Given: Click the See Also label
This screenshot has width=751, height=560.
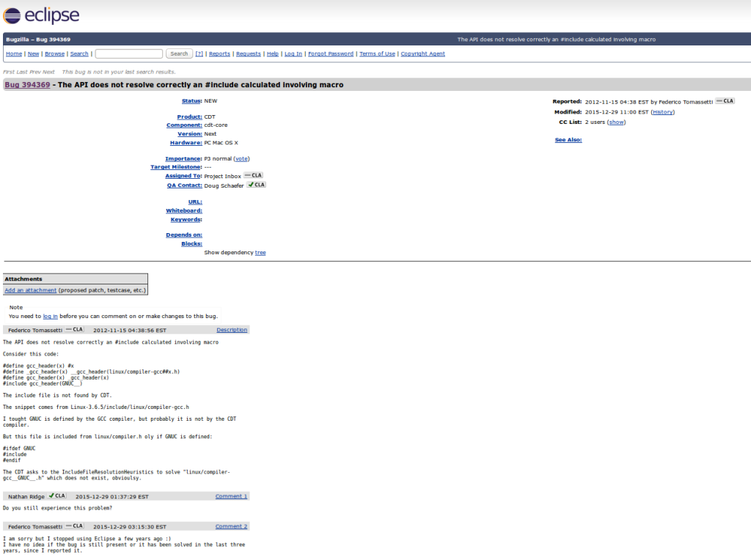Looking at the screenshot, I should (x=568, y=140).
